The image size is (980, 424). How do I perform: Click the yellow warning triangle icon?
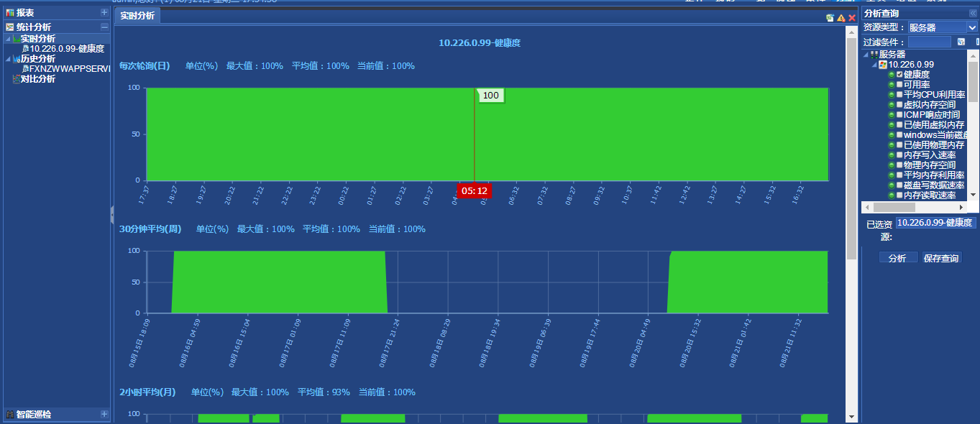pyautogui.click(x=841, y=17)
